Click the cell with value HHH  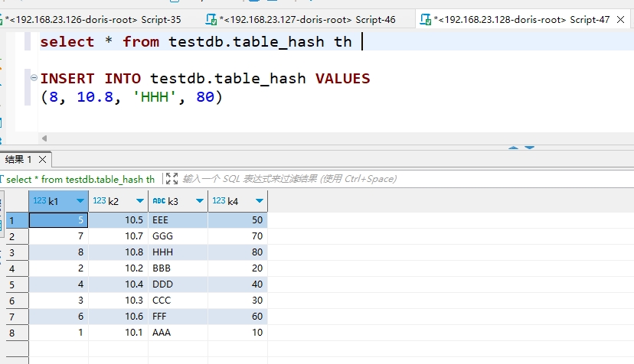tap(178, 252)
